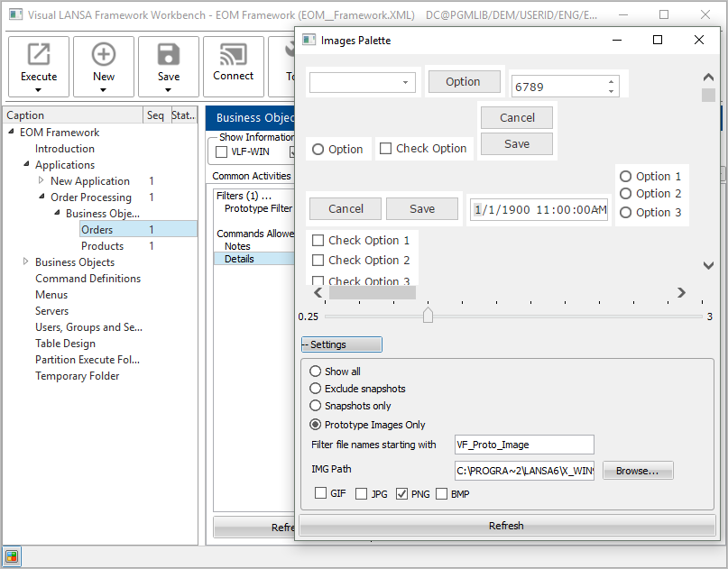Click the Save floppy disk icon
Screen dimensions: 728x569
coord(169,55)
